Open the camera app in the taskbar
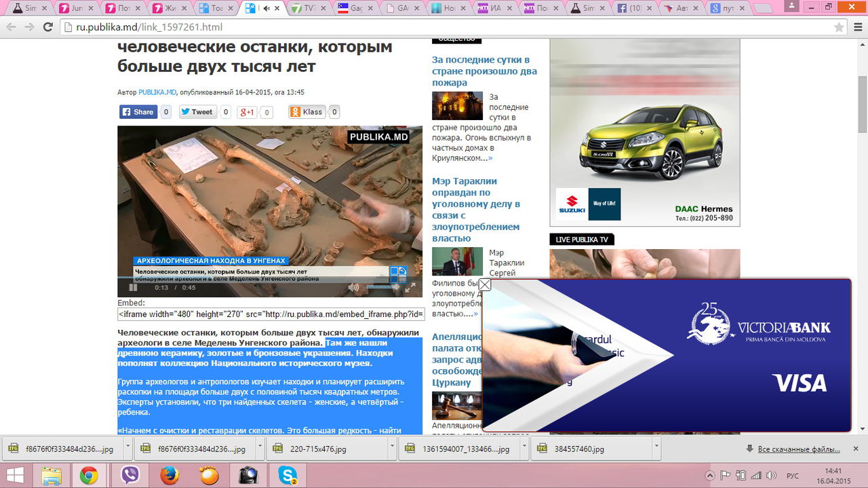This screenshot has height=488, width=868. tap(249, 475)
